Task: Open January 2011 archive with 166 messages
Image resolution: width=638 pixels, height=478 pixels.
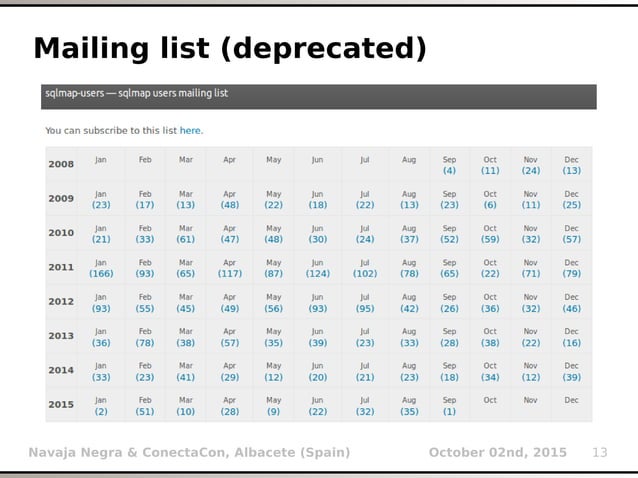Action: pyautogui.click(x=101, y=274)
